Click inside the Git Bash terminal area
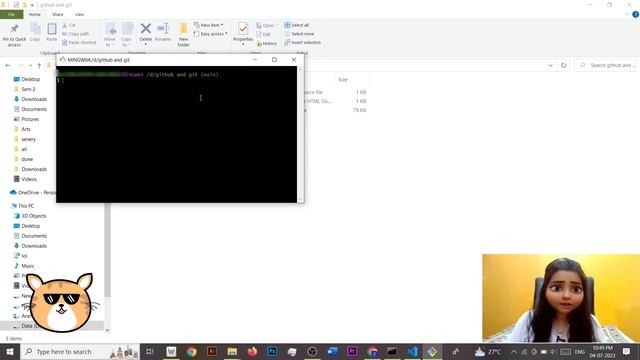The width and height of the screenshot is (640, 360). [x=176, y=134]
